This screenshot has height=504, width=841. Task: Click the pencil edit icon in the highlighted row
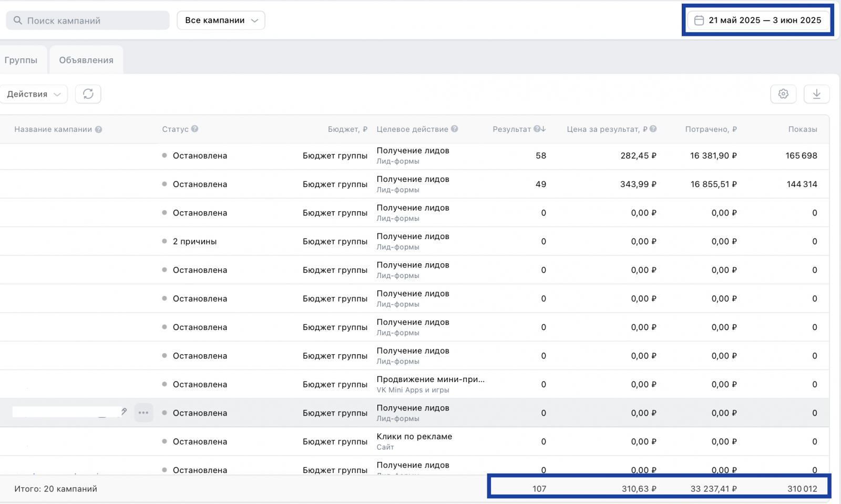click(124, 412)
